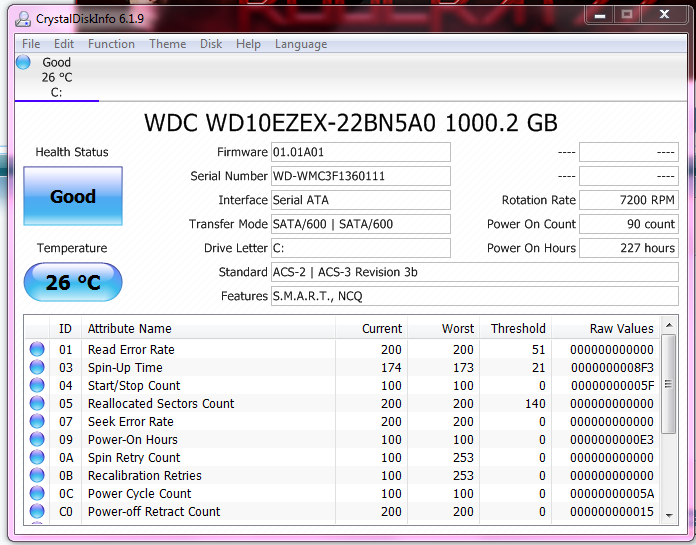696x545 pixels.
Task: Click the scroll up arrow of attribute list
Action: [669, 326]
